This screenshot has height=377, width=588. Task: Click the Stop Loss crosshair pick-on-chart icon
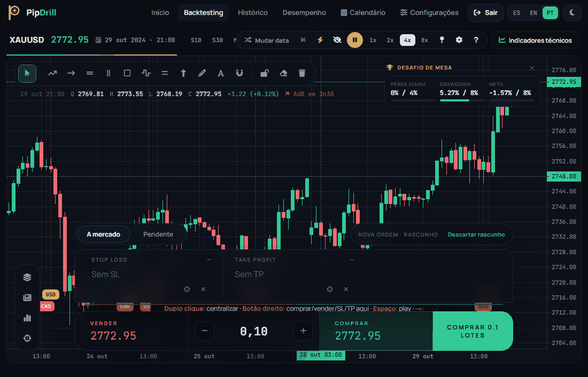[x=187, y=289]
